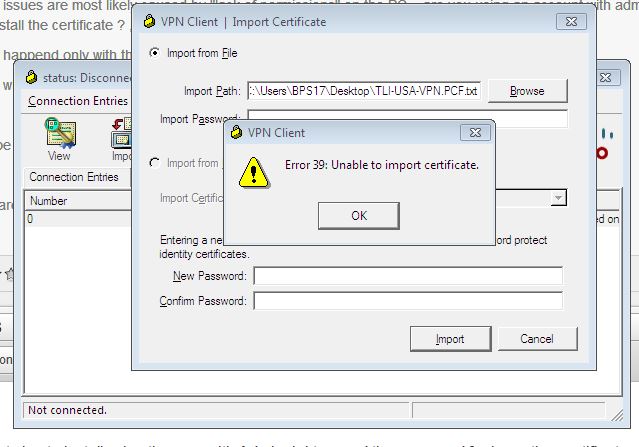The height and width of the screenshot is (447, 639).
Task: Click the Import Password field
Action: (x=408, y=116)
